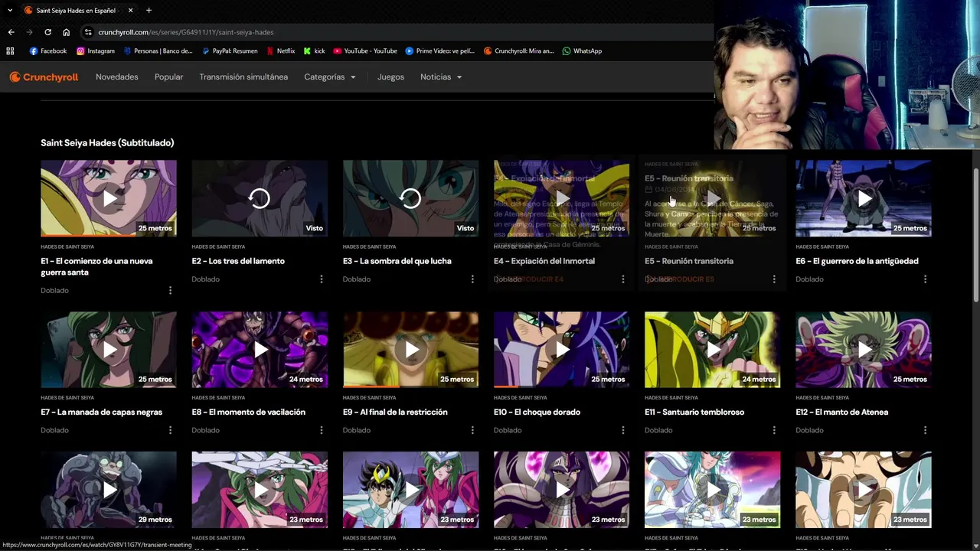This screenshot has height=551, width=980.
Task: Replay E3 La sombra del que lucha
Action: (410, 199)
